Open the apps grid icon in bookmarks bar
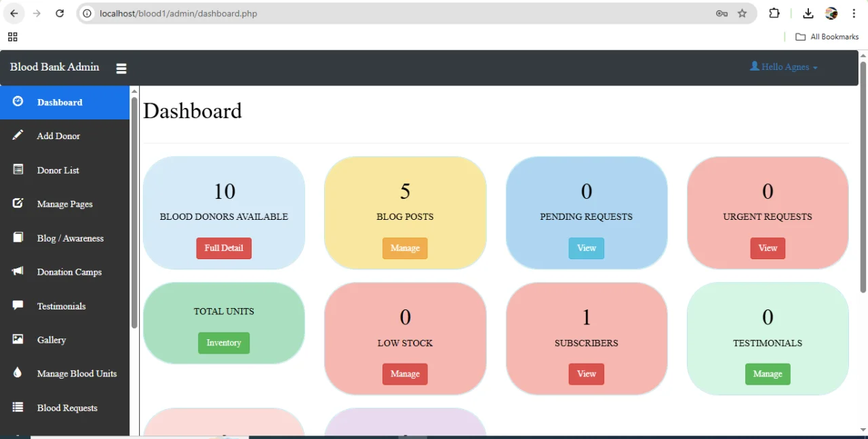Image resolution: width=868 pixels, height=439 pixels. pyautogui.click(x=13, y=37)
